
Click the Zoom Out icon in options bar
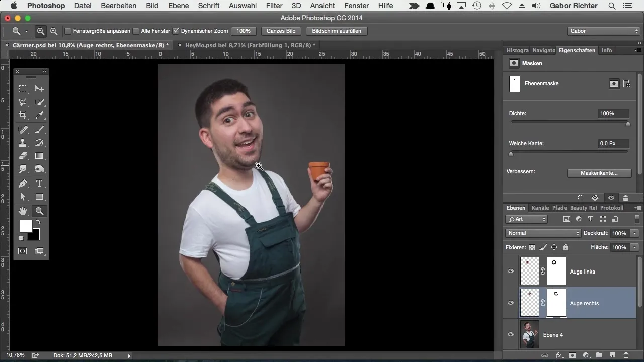[54, 31]
